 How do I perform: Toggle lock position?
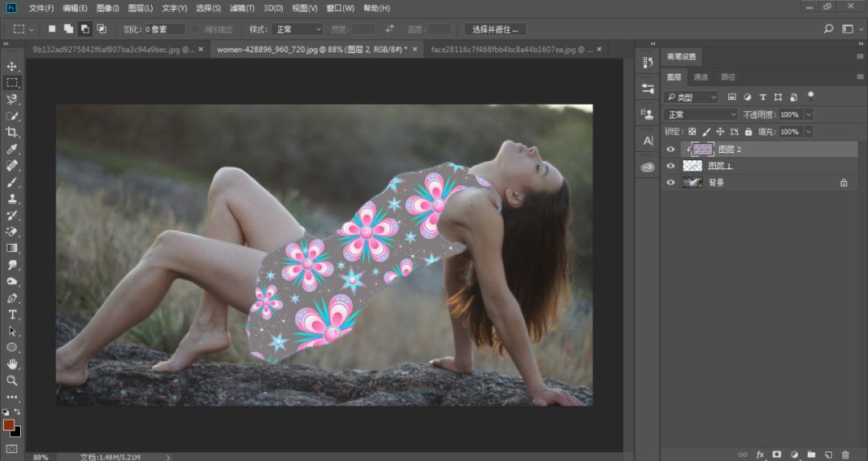click(x=720, y=131)
